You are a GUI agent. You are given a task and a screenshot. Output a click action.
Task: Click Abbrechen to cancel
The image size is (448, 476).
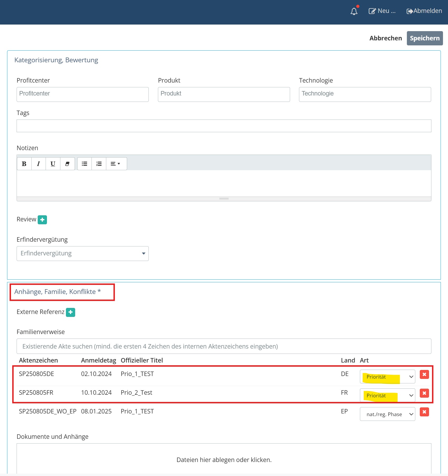click(386, 38)
